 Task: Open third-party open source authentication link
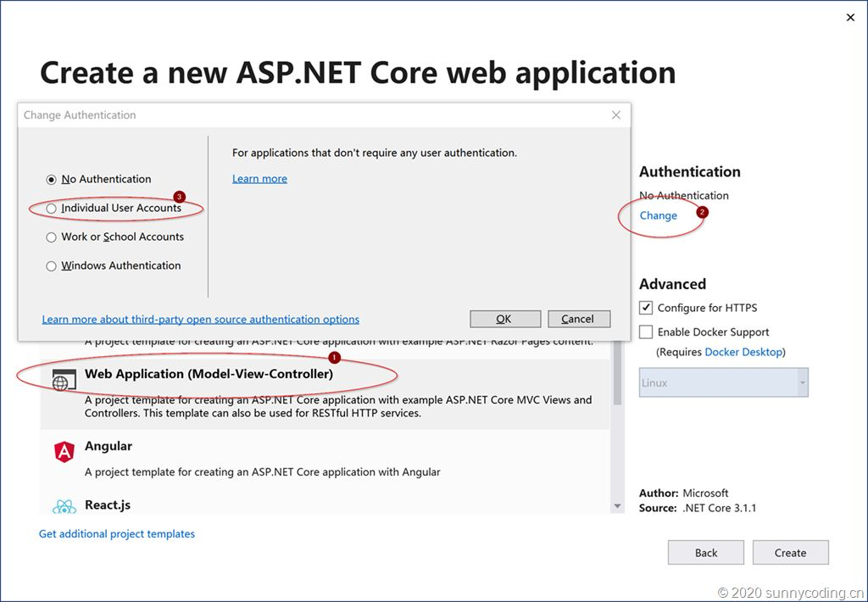[201, 320]
